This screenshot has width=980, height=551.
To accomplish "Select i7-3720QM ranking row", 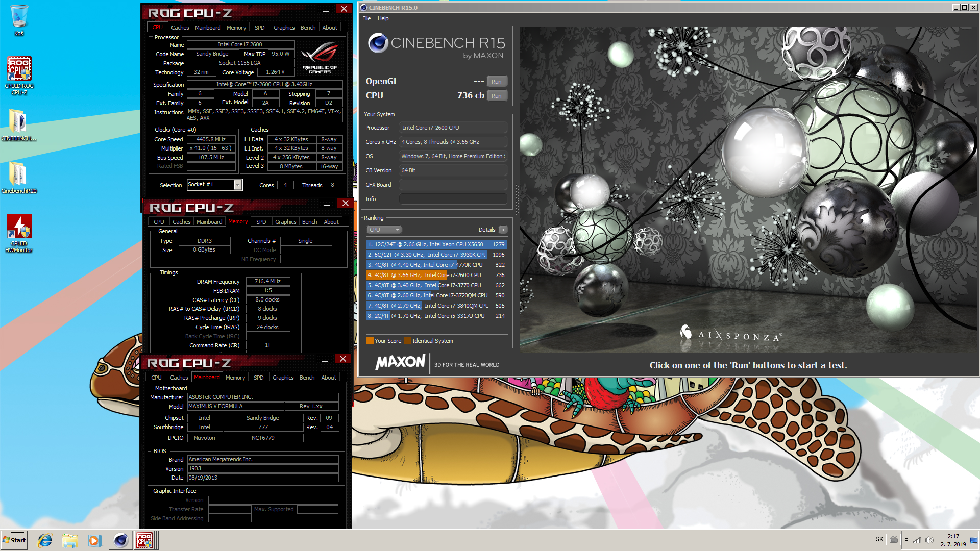I will [x=436, y=295].
